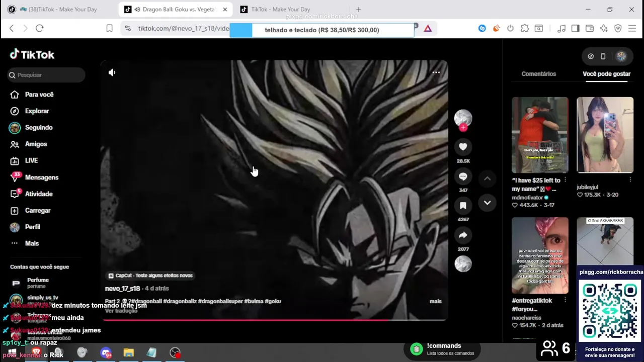The image size is (644, 362).
Task: Open the power-button extension icon
Action: point(510,29)
